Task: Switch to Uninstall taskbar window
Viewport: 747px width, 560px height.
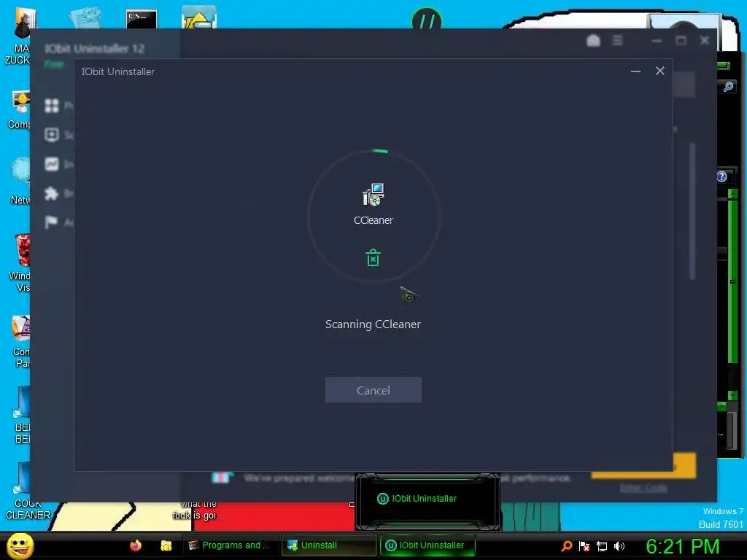Action: click(329, 545)
